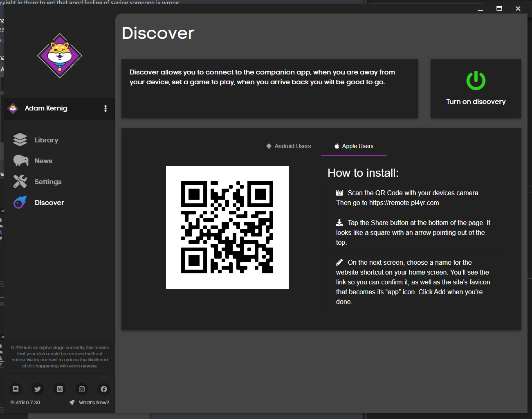Click the green power icon
This screenshot has width=532, height=419.
pos(476,81)
